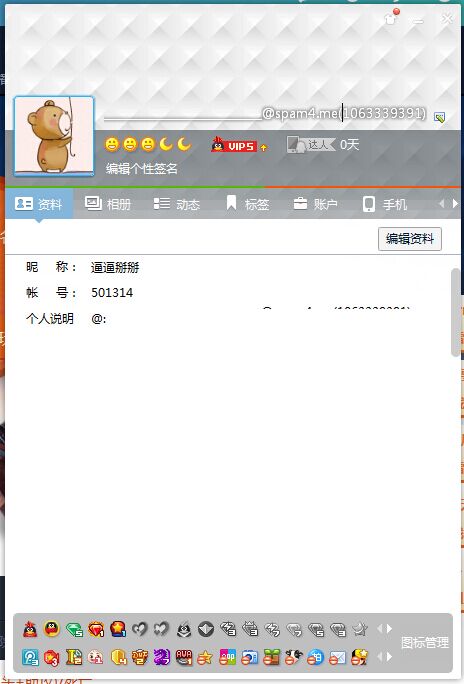This screenshot has width=464, height=684.
Task: Click the colorful app squares icon
Action: [x=228, y=657]
